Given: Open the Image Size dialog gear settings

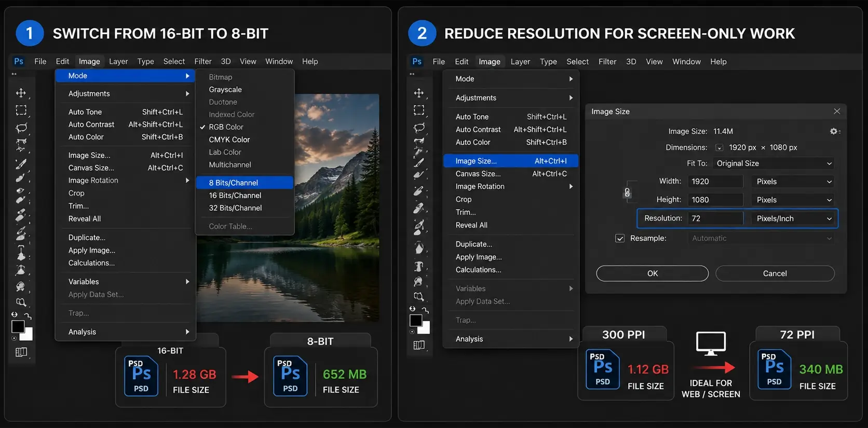Looking at the screenshot, I should (x=834, y=131).
